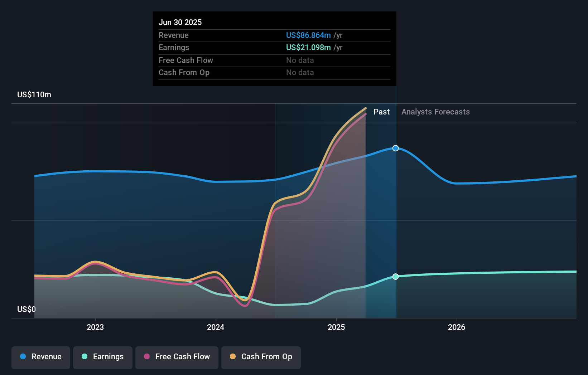The width and height of the screenshot is (588, 375).
Task: Click the teal Earnings data point marker
Action: pos(396,277)
